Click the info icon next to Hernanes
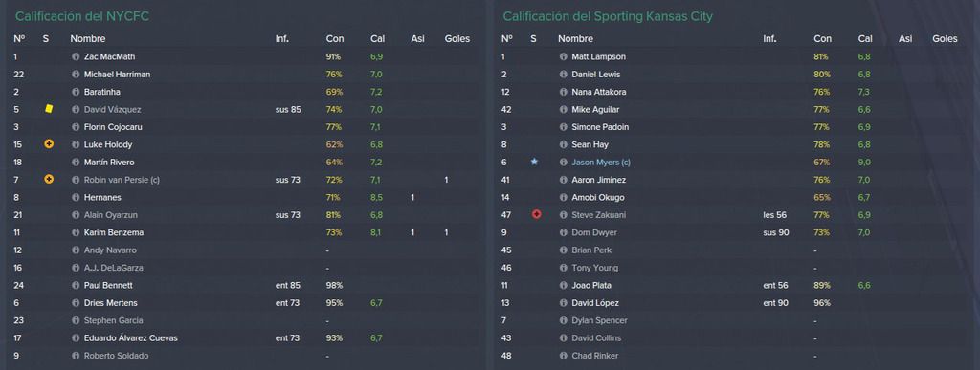The height and width of the screenshot is (370, 980). click(77, 197)
